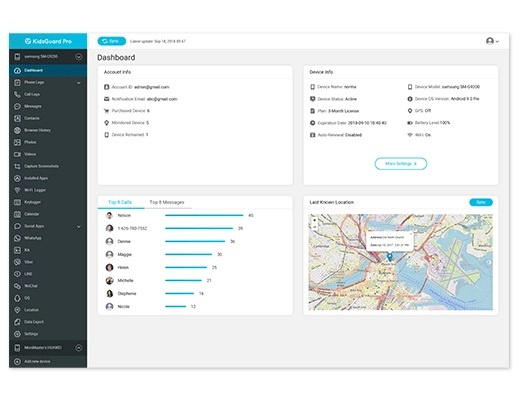This screenshot has width=520, height=400.
Task: Open Videos camera icon
Action: coord(17,154)
